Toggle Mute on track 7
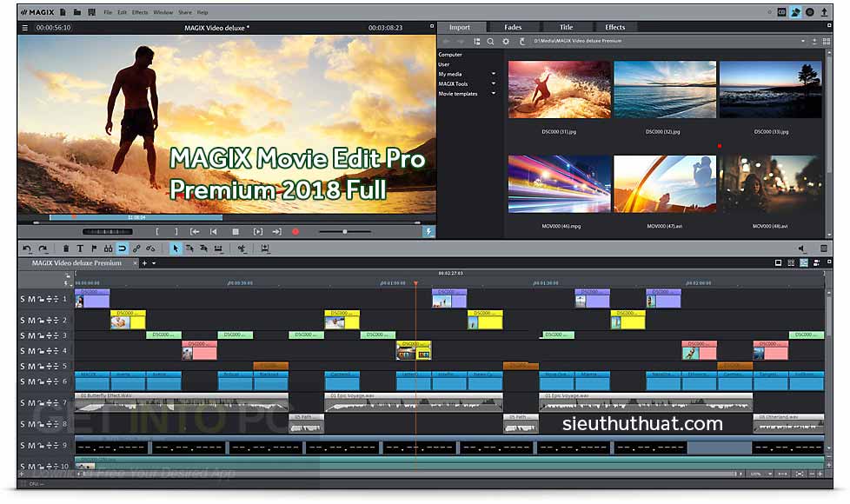This screenshot has height=504, width=850. point(31,403)
